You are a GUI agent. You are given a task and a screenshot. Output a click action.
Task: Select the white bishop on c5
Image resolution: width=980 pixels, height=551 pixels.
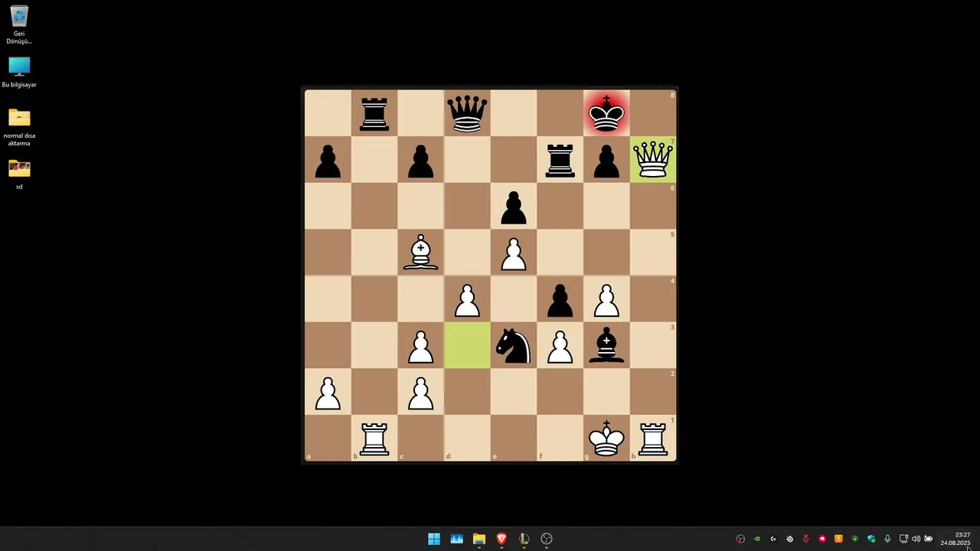pyautogui.click(x=420, y=253)
